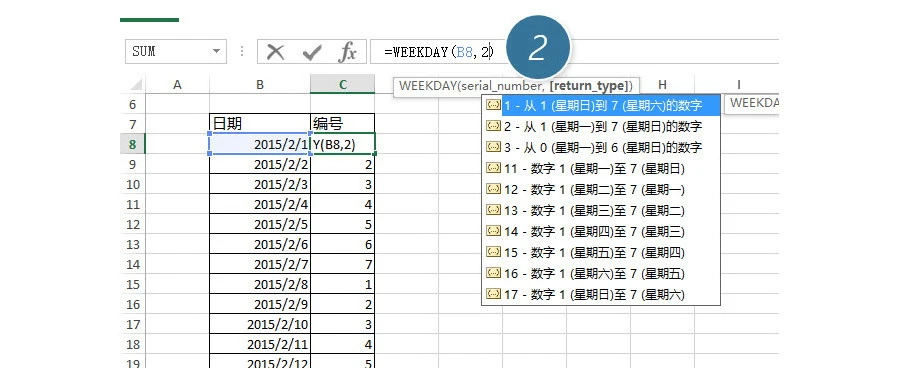Pick option 17 - 数字 1 (星期日)至 7 (星期六)
This screenshot has height=368, width=900.
pos(602,295)
